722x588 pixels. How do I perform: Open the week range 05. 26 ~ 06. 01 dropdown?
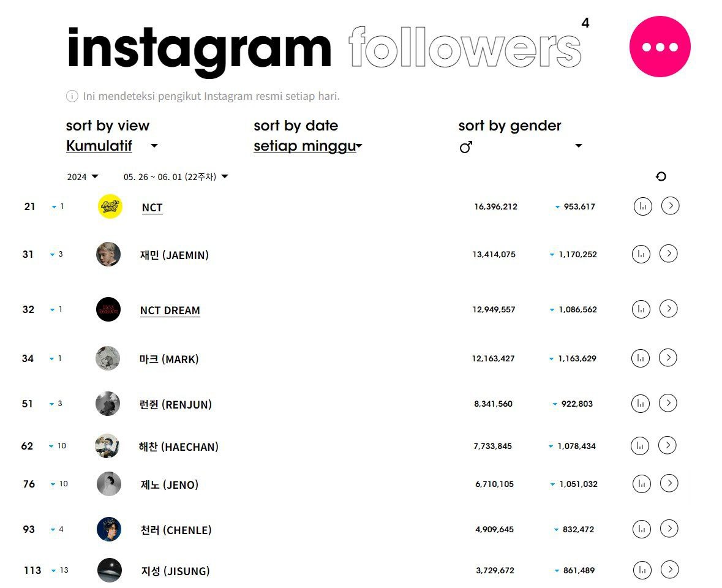(x=176, y=177)
